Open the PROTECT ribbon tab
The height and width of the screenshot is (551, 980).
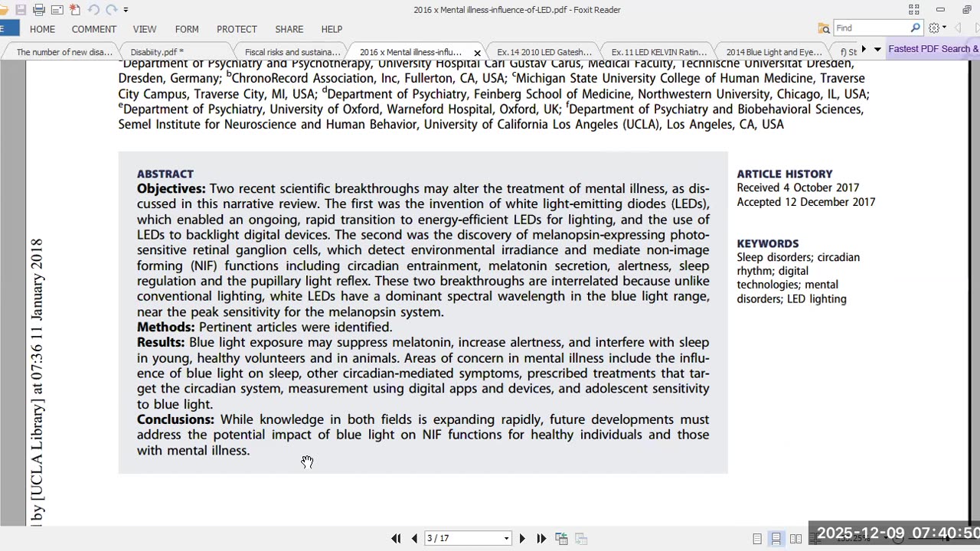pyautogui.click(x=237, y=29)
